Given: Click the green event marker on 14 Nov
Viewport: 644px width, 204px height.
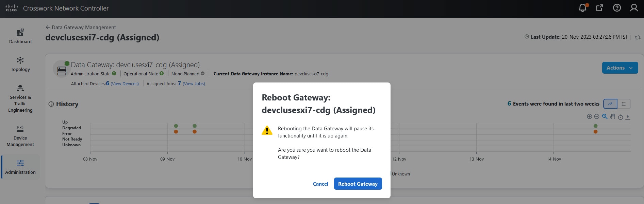Looking at the screenshot, I should (x=595, y=126).
